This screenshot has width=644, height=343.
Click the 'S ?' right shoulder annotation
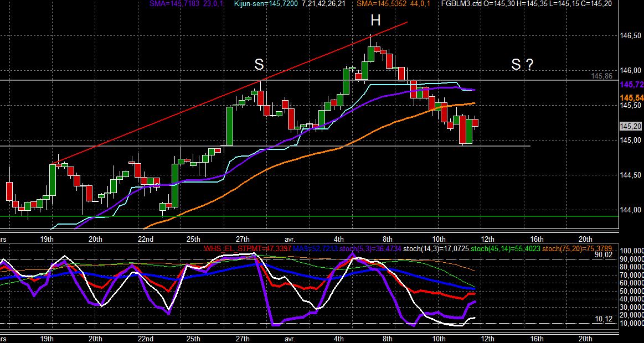click(522, 64)
